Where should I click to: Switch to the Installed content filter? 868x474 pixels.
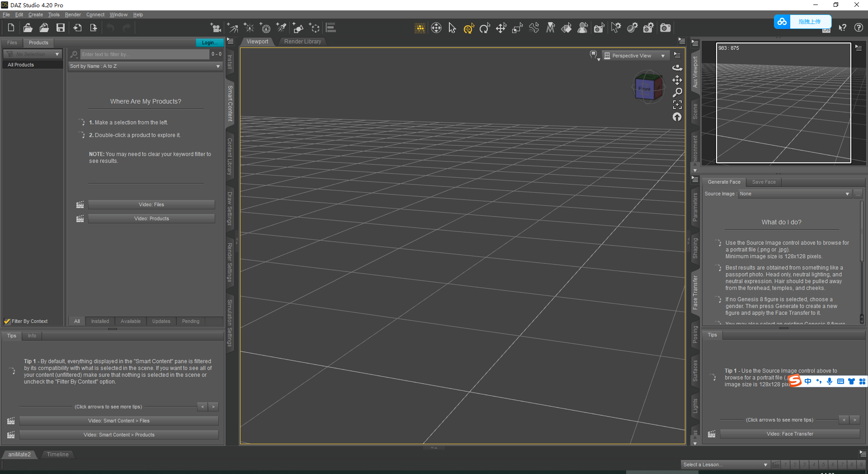(99, 321)
